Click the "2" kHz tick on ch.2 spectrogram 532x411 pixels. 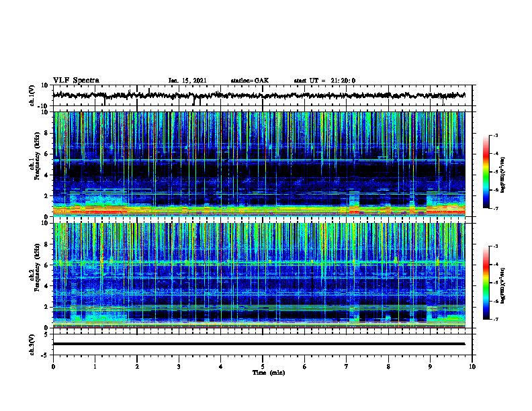(x=46, y=307)
